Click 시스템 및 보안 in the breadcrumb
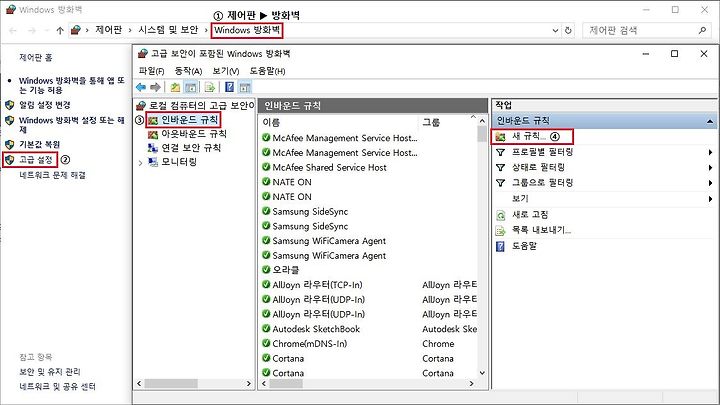 tap(168, 30)
